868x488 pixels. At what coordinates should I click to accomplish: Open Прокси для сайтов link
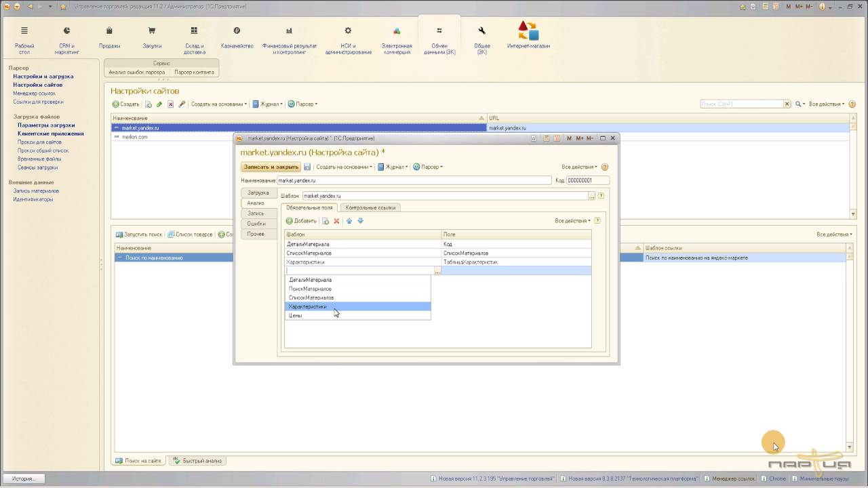(x=39, y=142)
